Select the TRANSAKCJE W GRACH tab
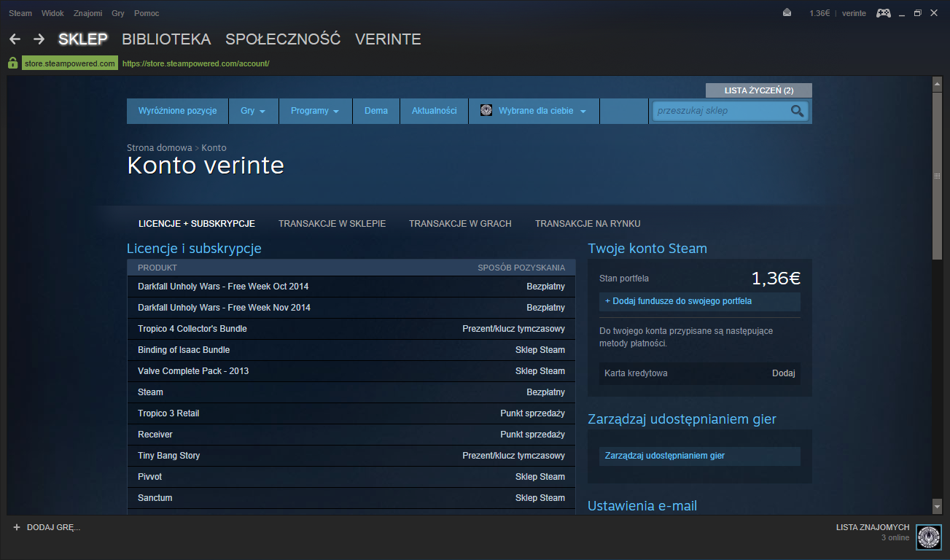Screen dimensions: 950x560 [x=460, y=224]
